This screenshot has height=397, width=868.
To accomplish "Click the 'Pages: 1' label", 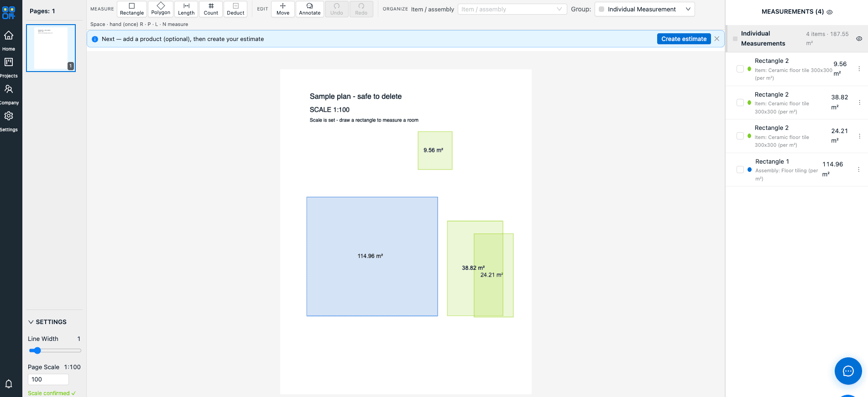I will tap(42, 11).
